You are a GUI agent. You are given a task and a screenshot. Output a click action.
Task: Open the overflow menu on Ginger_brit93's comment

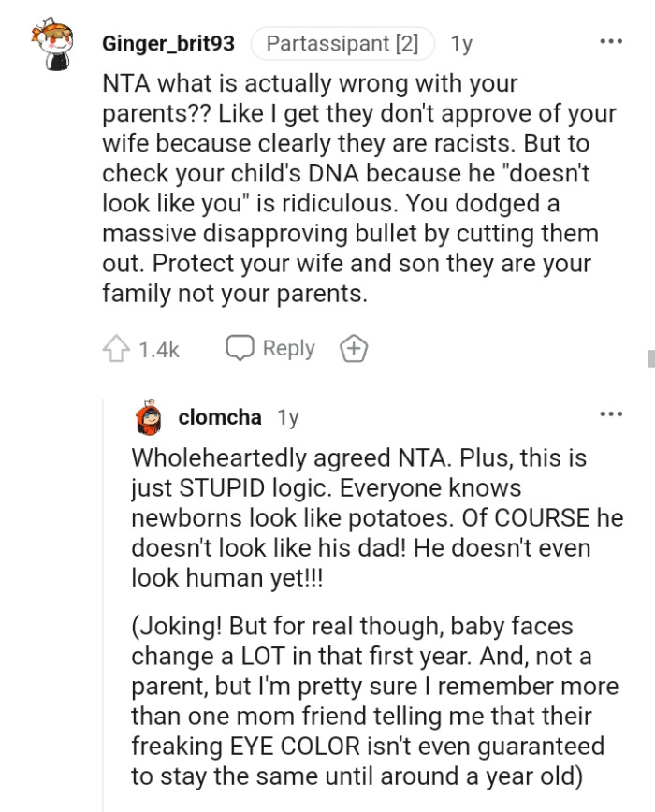tap(611, 39)
